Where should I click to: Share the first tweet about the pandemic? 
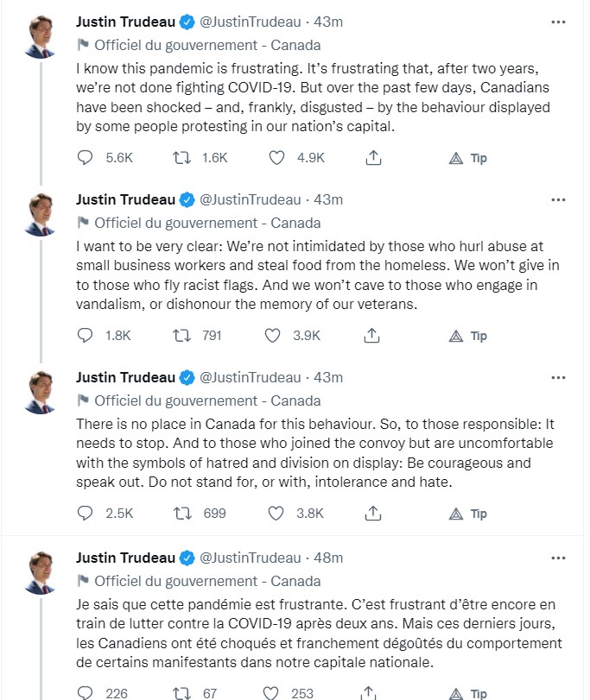[x=373, y=158]
